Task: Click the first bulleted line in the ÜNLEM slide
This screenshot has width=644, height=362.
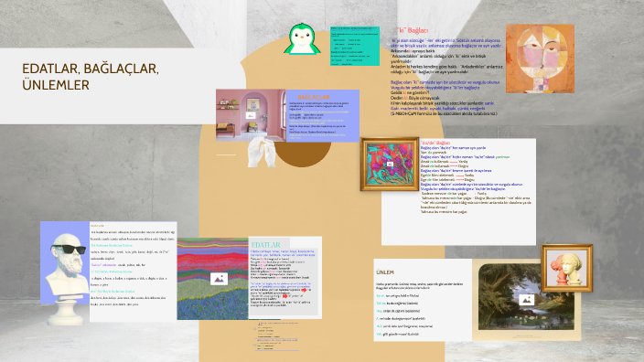Action: point(398,295)
